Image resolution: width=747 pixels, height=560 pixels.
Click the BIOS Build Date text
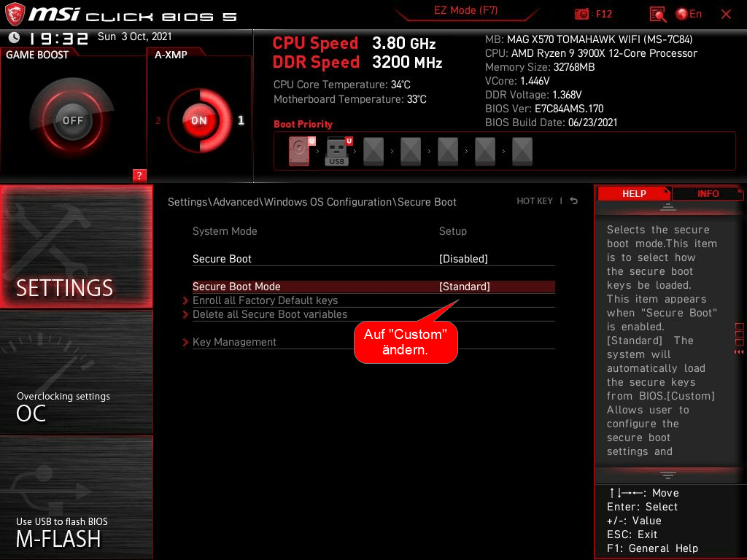click(x=551, y=122)
